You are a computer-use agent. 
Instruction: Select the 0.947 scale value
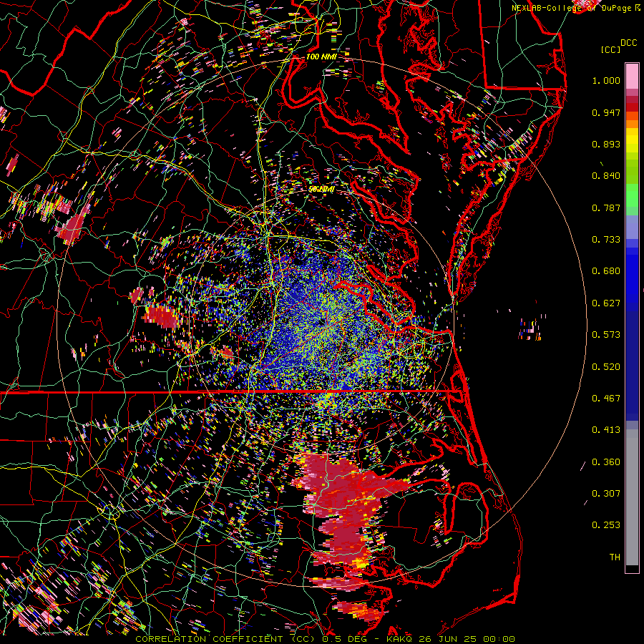click(x=606, y=112)
